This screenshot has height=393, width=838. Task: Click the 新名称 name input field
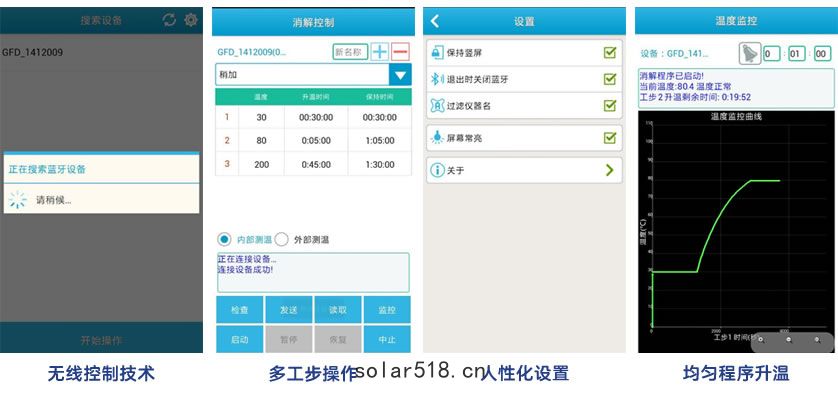351,52
